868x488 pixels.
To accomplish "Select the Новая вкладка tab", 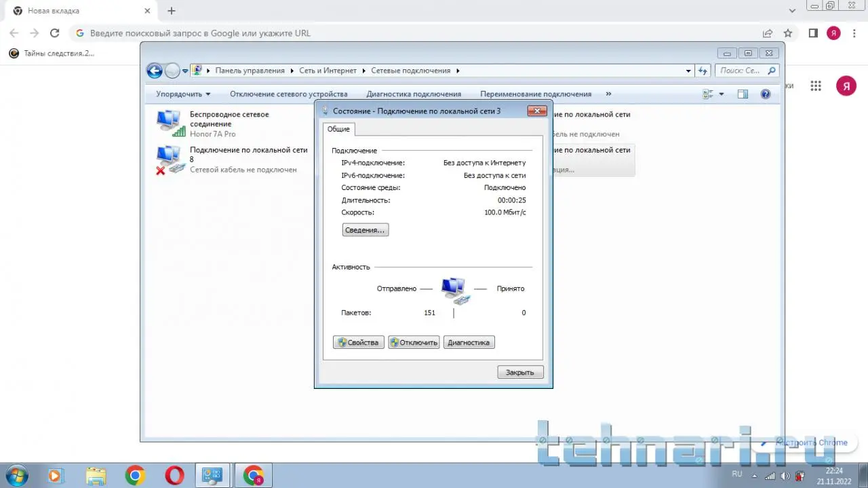I will coord(81,11).
